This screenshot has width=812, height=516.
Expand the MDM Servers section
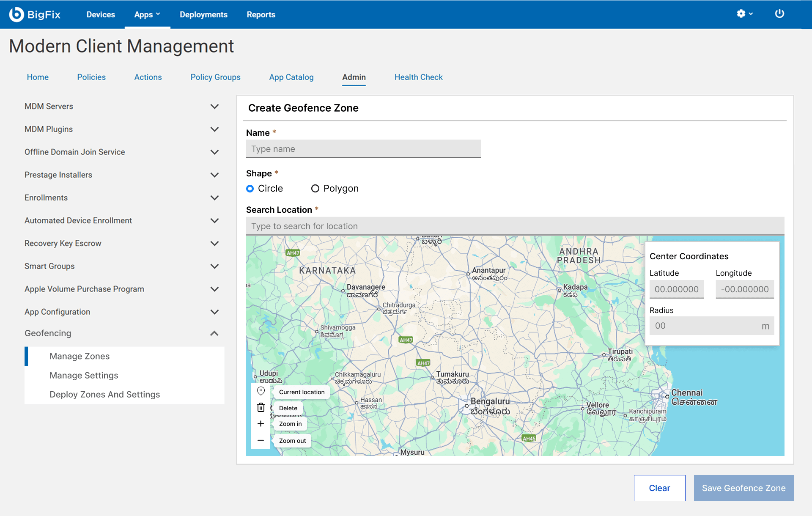coord(214,106)
